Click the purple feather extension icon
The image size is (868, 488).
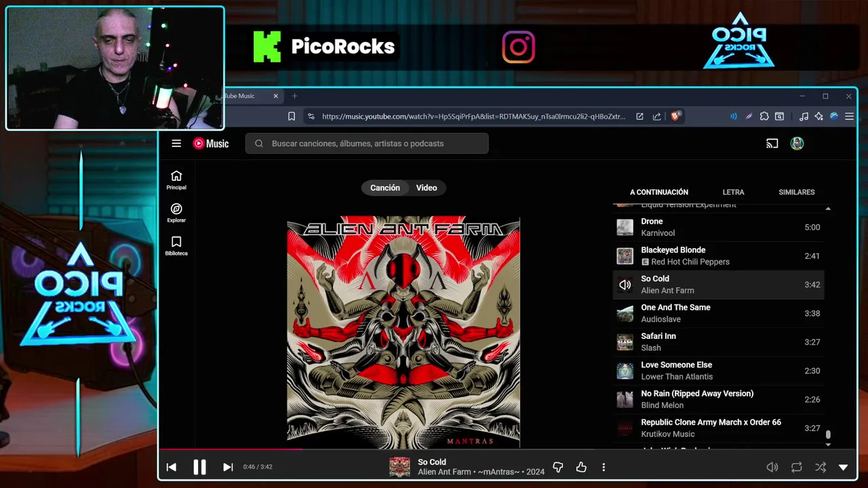tap(749, 117)
